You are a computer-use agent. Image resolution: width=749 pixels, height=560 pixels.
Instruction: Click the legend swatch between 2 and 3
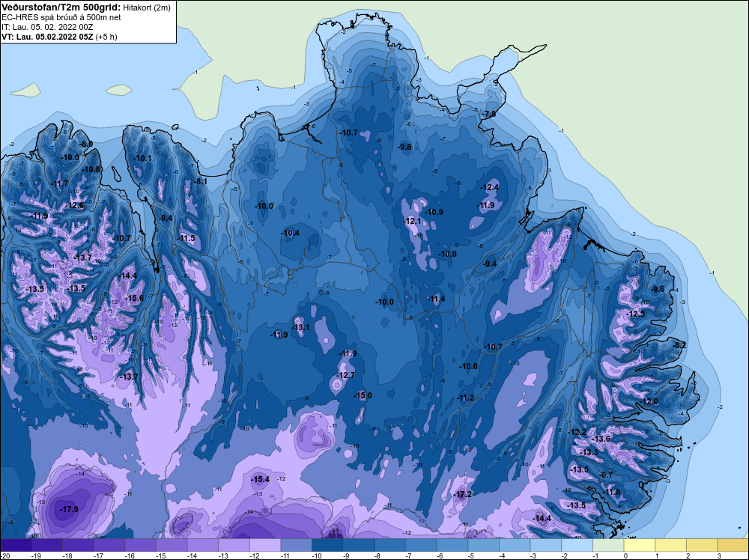point(703,545)
